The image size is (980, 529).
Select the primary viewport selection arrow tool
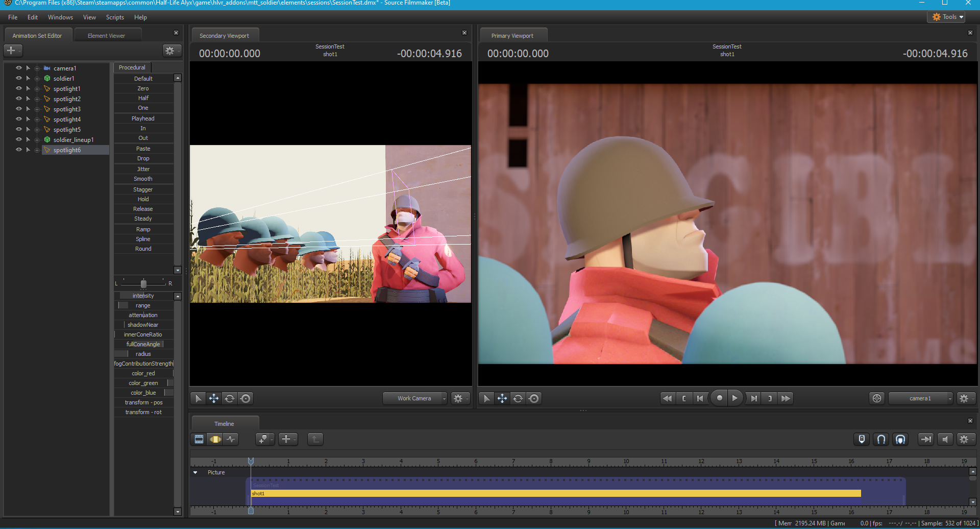click(486, 398)
